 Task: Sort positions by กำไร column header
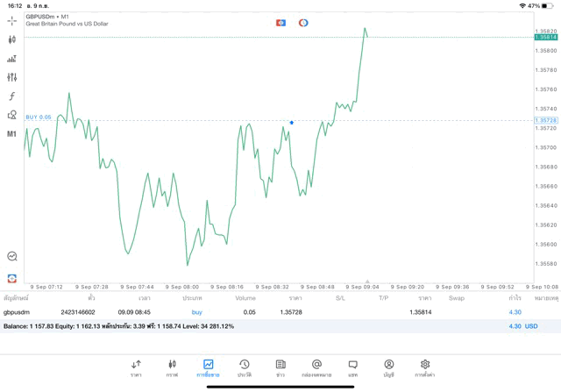coord(515,298)
